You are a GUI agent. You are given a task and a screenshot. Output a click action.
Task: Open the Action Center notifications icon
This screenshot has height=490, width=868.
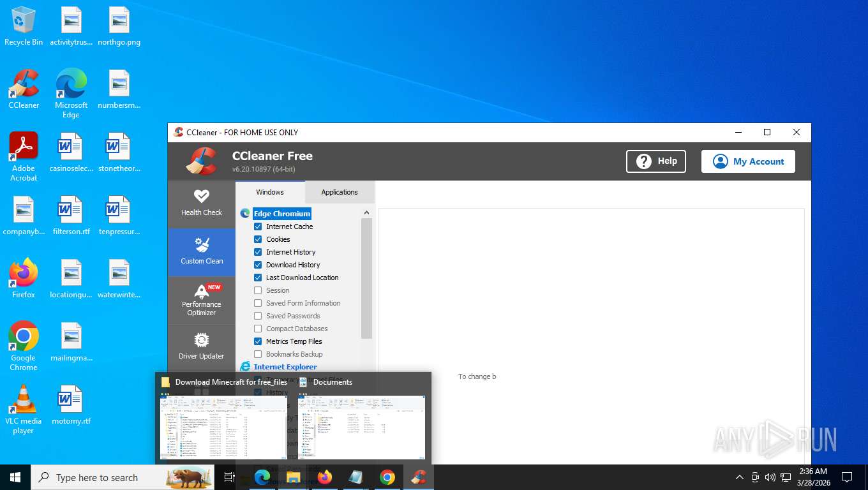[x=847, y=477]
